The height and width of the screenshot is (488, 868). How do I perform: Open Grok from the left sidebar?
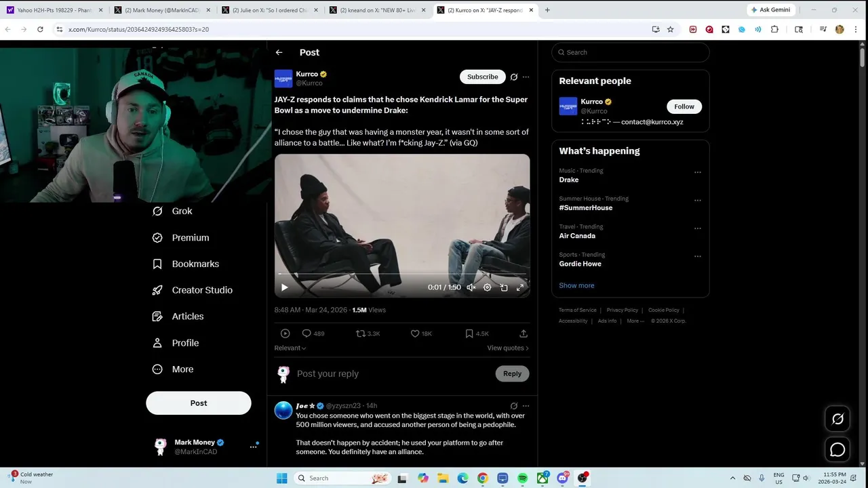point(172,211)
